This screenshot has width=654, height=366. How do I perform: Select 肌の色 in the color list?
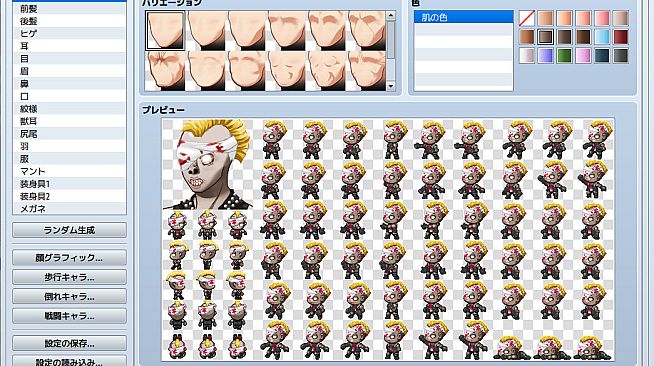[x=463, y=17]
